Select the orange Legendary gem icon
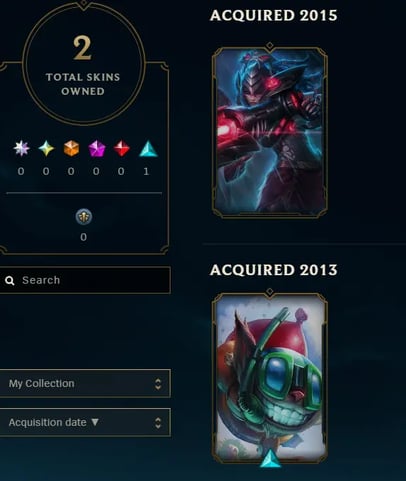The height and width of the screenshot is (481, 406). pos(71,148)
